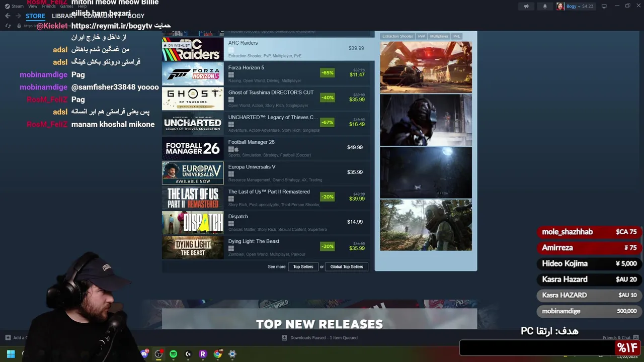Viewport: 644px width, 362px height.
Task: Open the Windows Start menu
Action: [11, 354]
